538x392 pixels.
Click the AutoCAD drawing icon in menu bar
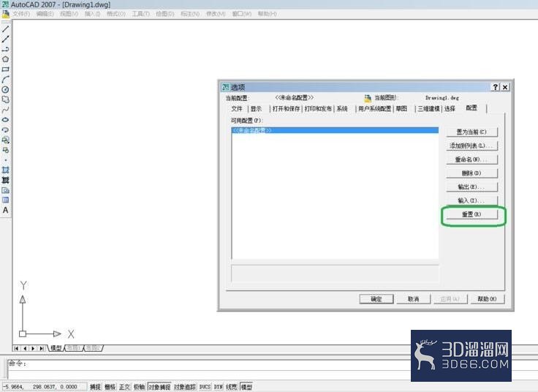pyautogui.click(x=6, y=14)
